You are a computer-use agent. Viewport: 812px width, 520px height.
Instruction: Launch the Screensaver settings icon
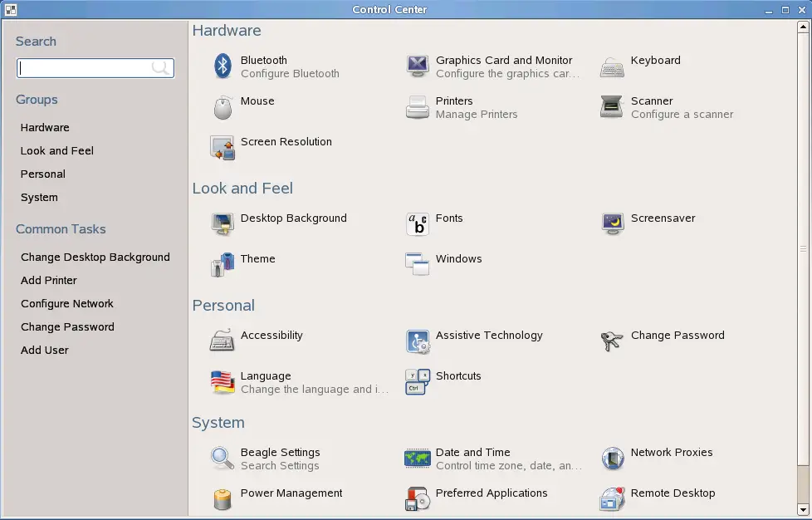(x=612, y=224)
